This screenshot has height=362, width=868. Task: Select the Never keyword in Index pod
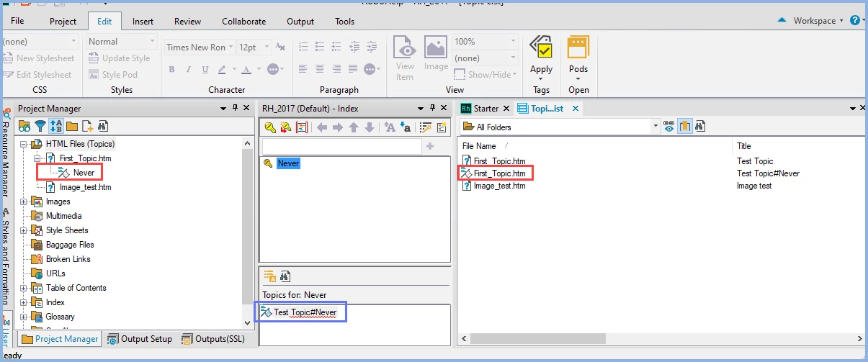click(x=288, y=163)
